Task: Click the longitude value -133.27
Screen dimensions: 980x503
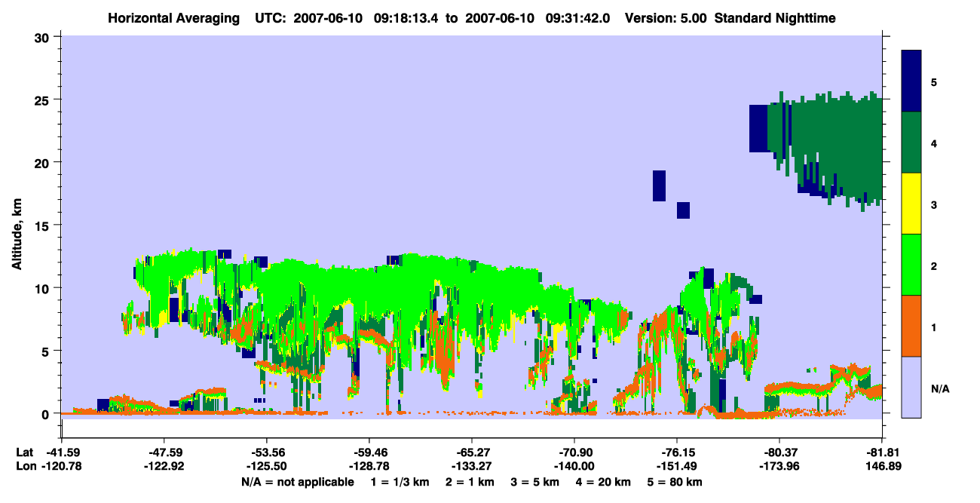Action: 471,467
